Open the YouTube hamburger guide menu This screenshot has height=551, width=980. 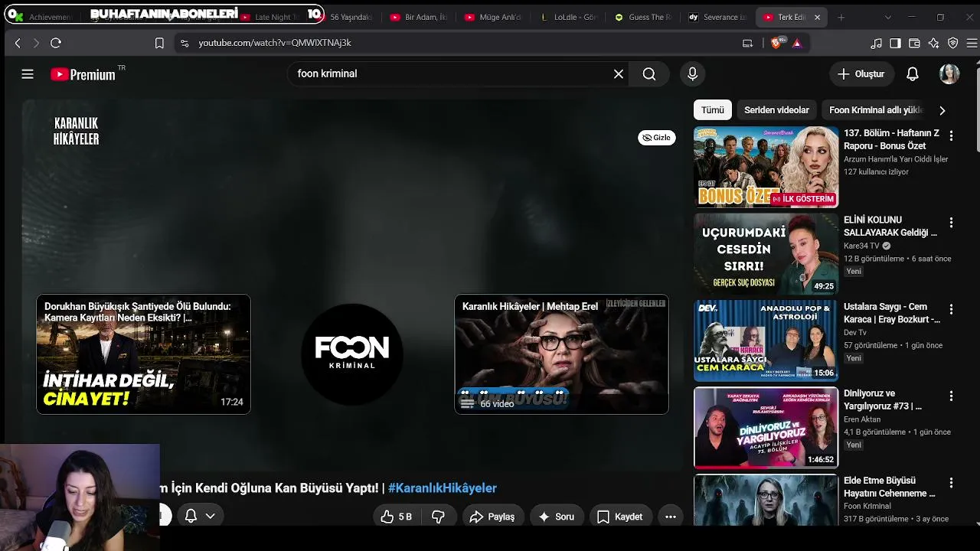pyautogui.click(x=28, y=74)
